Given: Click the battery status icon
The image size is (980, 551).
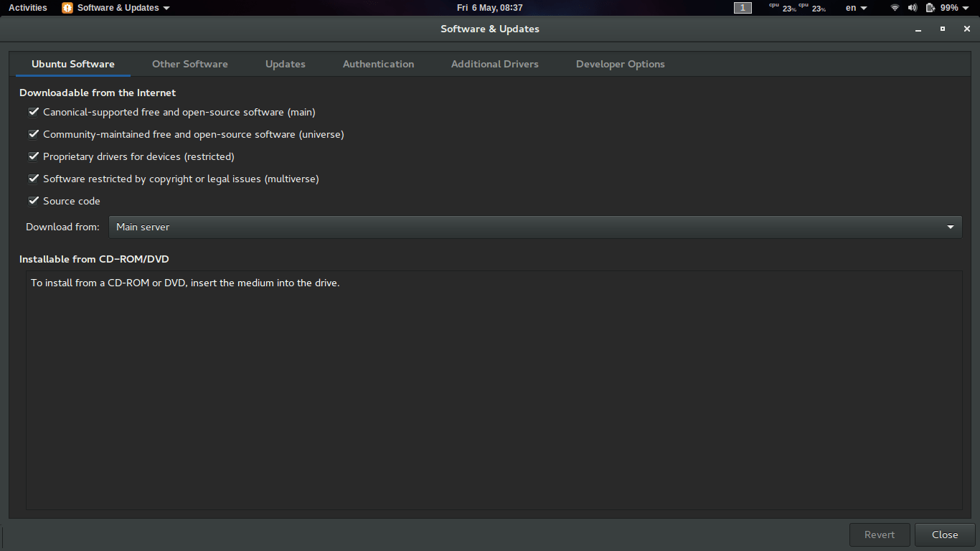Looking at the screenshot, I should 930,8.
